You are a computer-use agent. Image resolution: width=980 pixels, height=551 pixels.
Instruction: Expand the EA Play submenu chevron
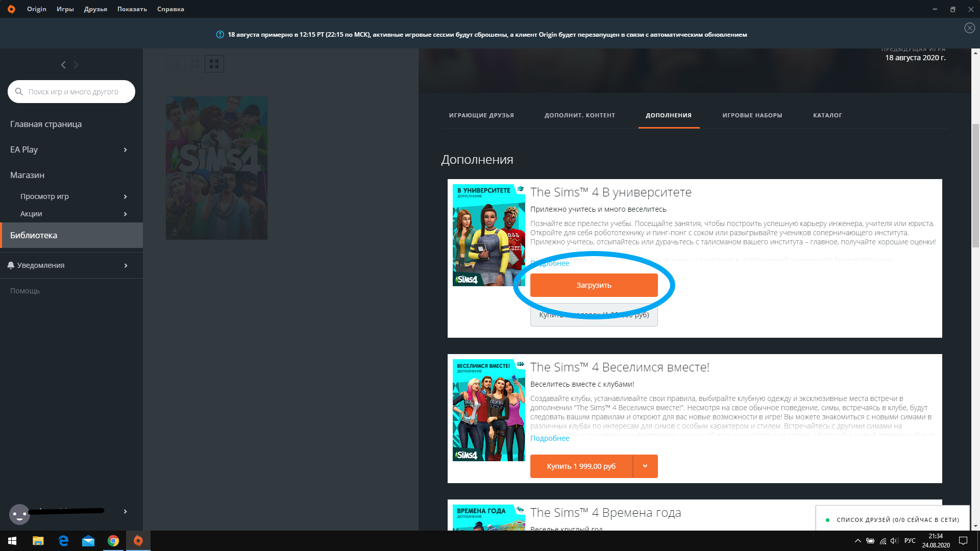pos(125,149)
